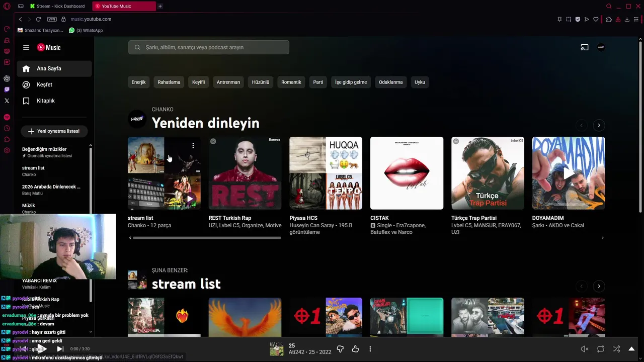Select the Odaklanma mood chip

pos(391,82)
